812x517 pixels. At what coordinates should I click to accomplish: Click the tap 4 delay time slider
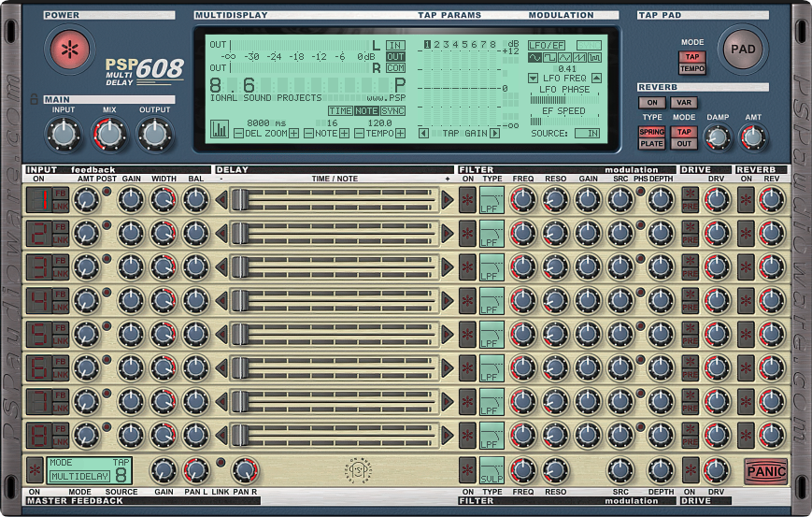(334, 301)
